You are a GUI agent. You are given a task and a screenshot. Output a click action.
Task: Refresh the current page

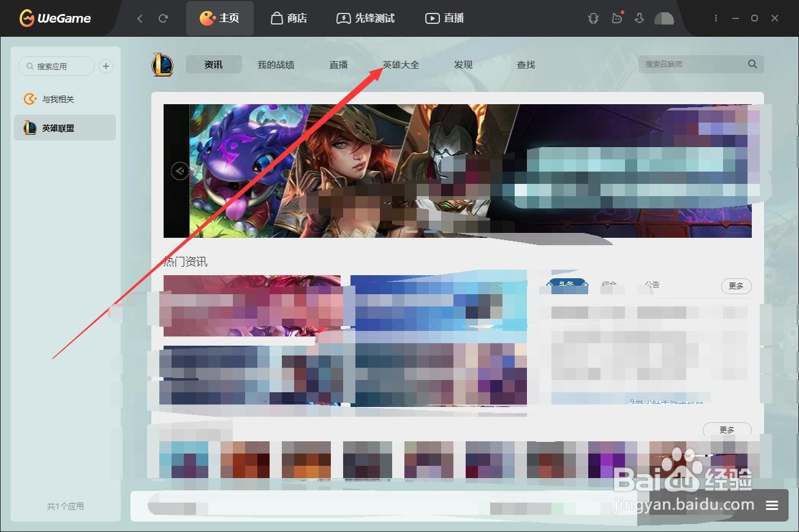(x=163, y=18)
